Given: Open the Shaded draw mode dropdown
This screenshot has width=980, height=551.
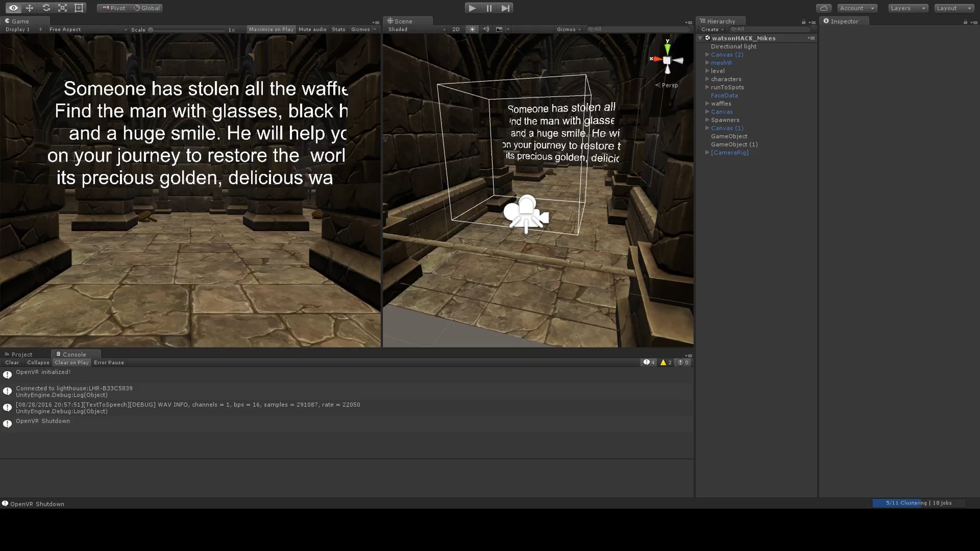Looking at the screenshot, I should (x=416, y=29).
